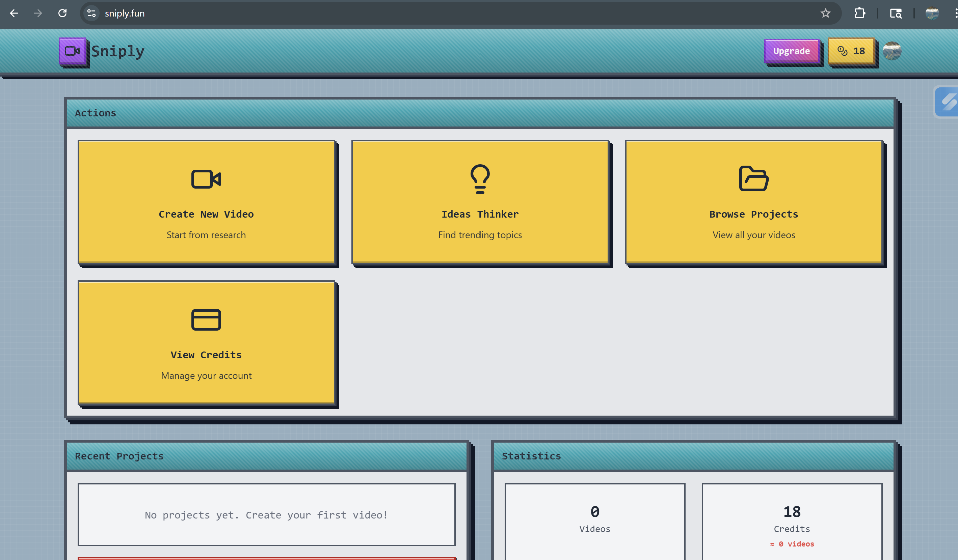Open the Chrome profile avatar in toolbar
Image resolution: width=958 pixels, height=560 pixels.
click(x=932, y=13)
